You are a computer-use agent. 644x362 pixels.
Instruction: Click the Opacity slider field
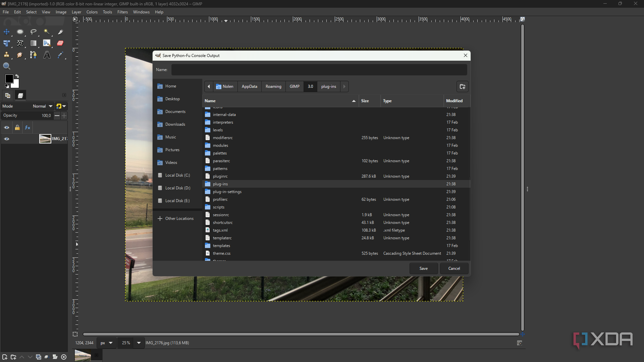pyautogui.click(x=28, y=115)
